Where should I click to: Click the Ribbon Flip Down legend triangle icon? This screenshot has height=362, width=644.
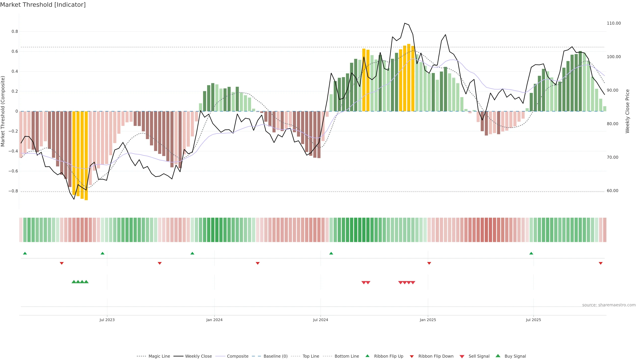[412, 356]
